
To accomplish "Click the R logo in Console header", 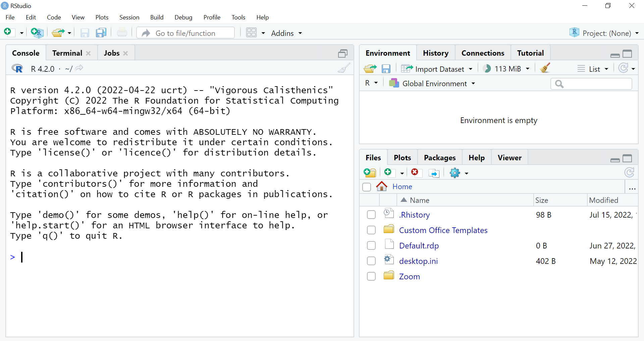I will (17, 69).
